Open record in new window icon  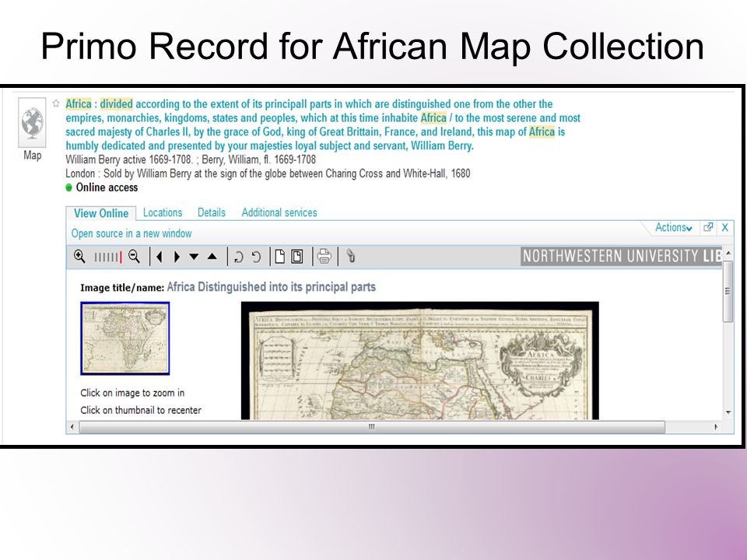[x=708, y=228]
